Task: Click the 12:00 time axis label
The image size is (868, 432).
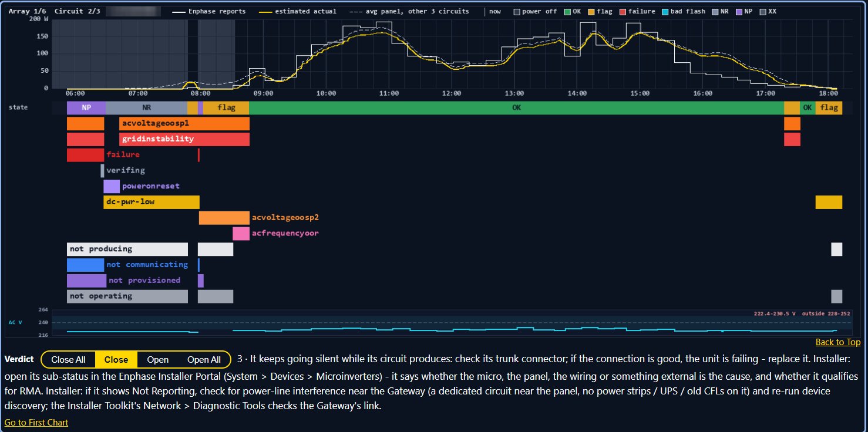Action: pyautogui.click(x=452, y=93)
